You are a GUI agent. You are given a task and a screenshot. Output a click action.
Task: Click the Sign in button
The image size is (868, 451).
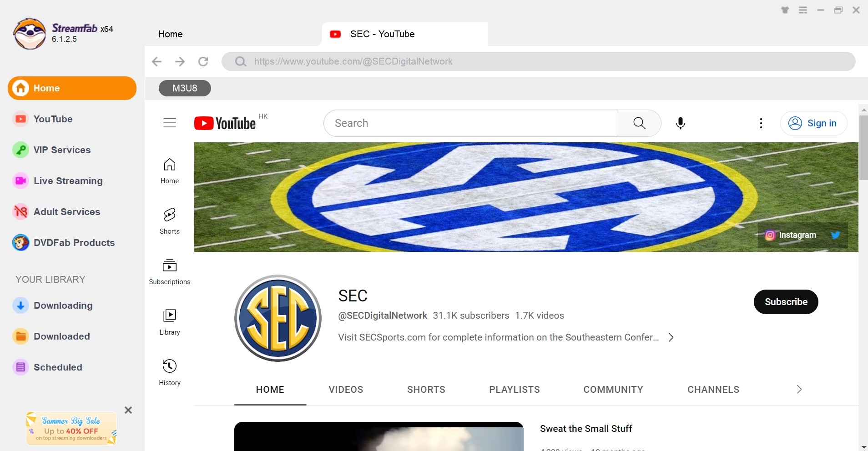coord(813,123)
